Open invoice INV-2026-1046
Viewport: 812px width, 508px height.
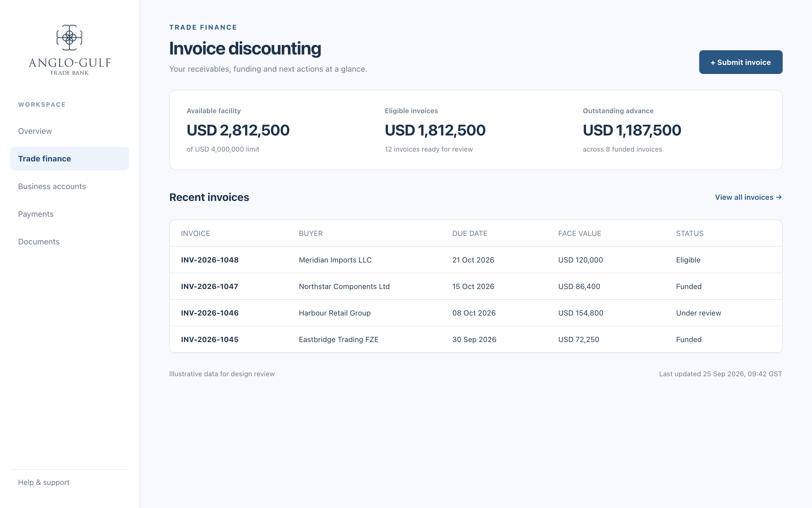coord(210,313)
